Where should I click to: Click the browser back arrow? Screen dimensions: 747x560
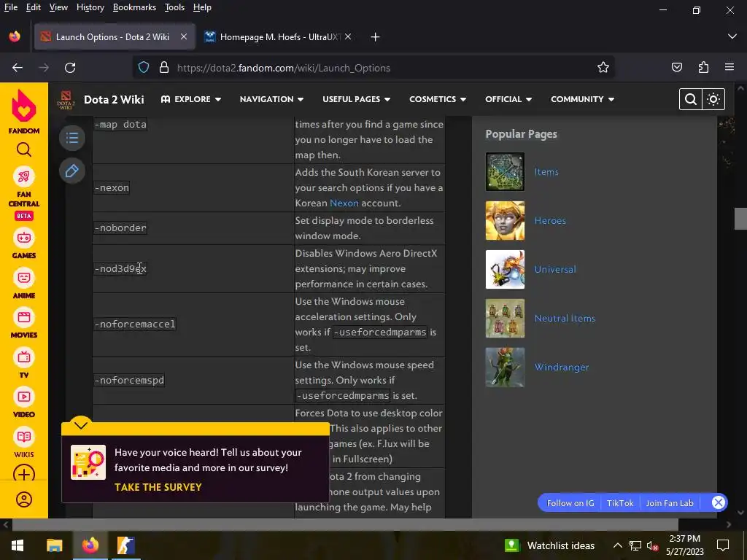tap(18, 68)
